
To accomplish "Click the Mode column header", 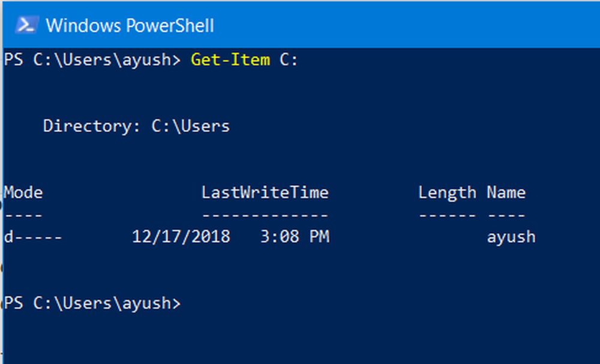I will coord(23,192).
